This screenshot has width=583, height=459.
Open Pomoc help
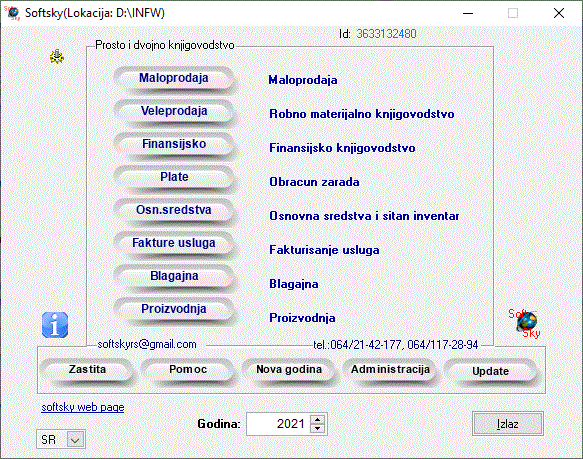point(188,370)
